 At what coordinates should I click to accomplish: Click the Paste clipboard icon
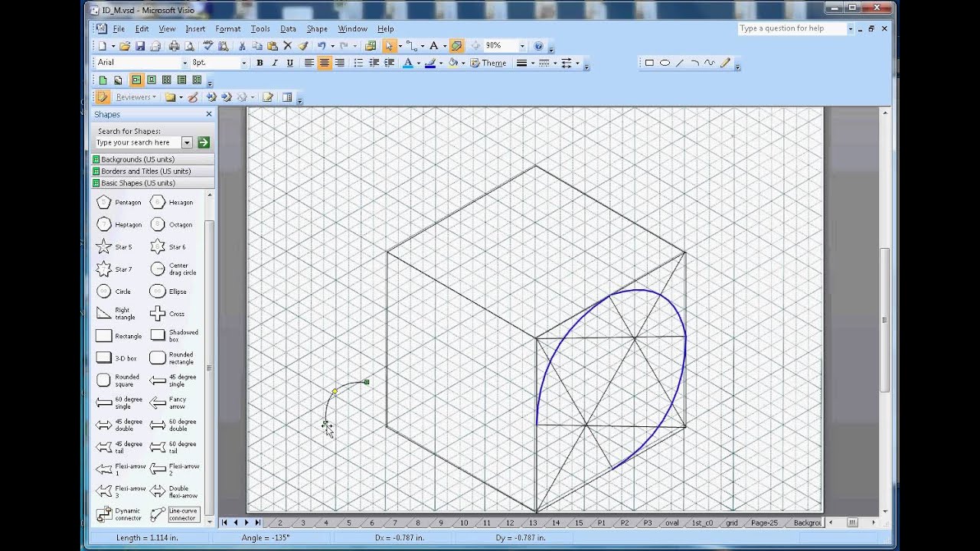coord(273,46)
